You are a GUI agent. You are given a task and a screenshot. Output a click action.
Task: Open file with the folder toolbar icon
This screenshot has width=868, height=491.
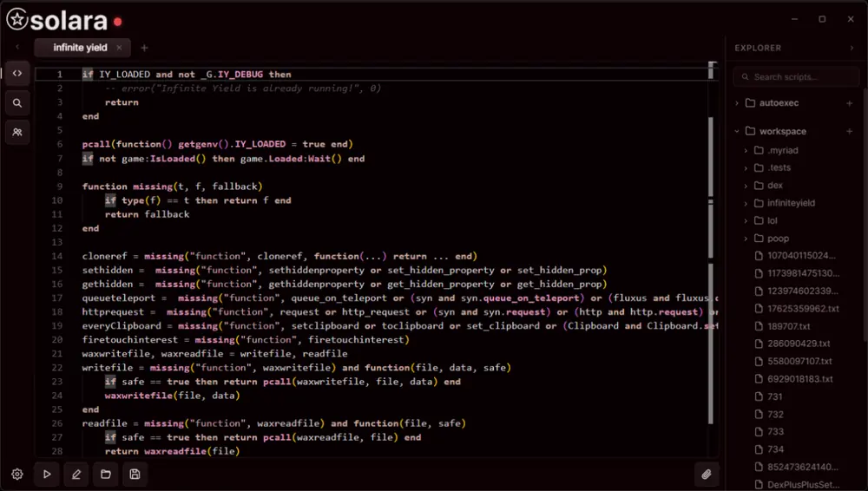click(106, 475)
